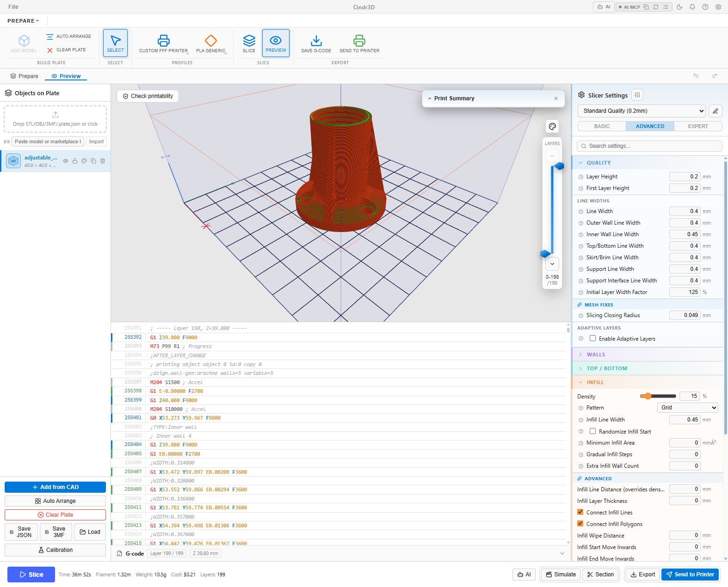Click the Calibration button
This screenshot has height=587, width=728.
coord(55,550)
